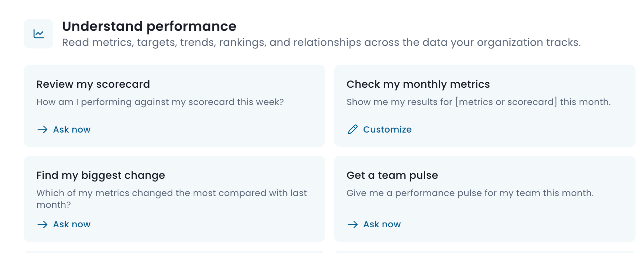Click the prompt about metrics changed the most
Viewport: 644px width, 253px height.
[171, 199]
